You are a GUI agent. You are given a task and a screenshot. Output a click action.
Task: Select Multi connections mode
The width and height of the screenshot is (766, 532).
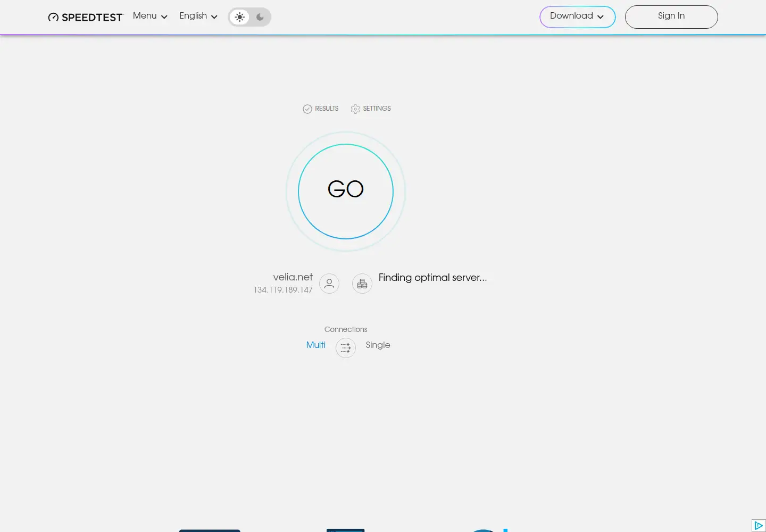[x=316, y=345]
